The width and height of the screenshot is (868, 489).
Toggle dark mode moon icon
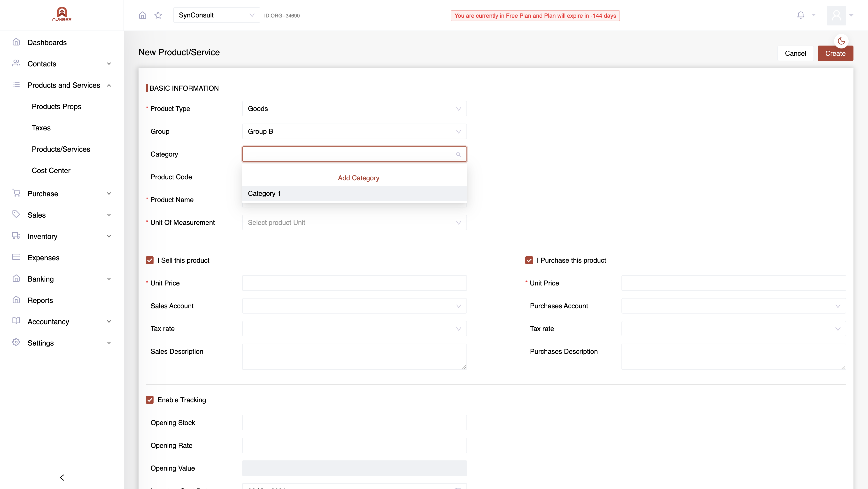[841, 41]
